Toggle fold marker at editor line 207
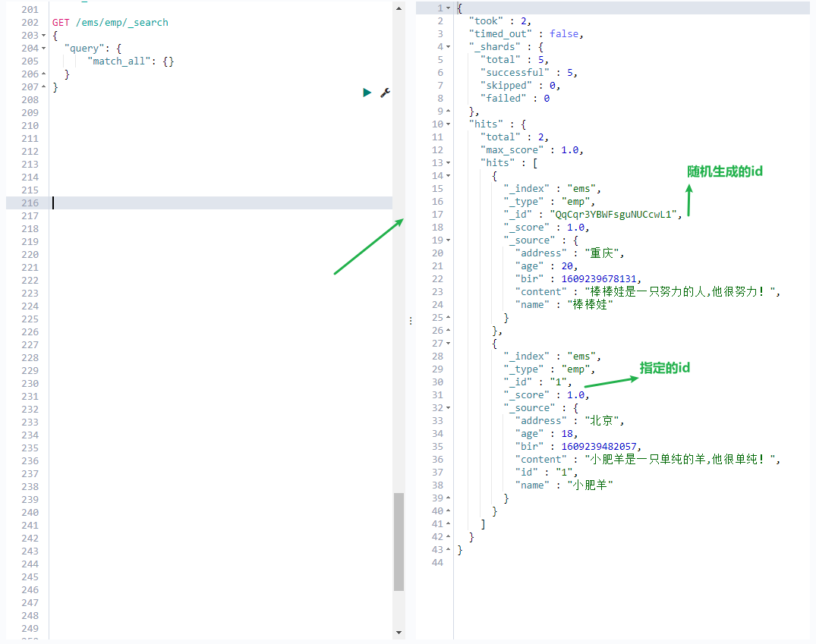 pyautogui.click(x=44, y=87)
